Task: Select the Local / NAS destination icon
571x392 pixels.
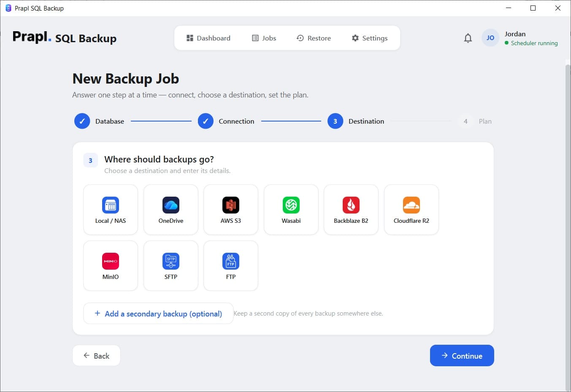Action: tap(111, 205)
